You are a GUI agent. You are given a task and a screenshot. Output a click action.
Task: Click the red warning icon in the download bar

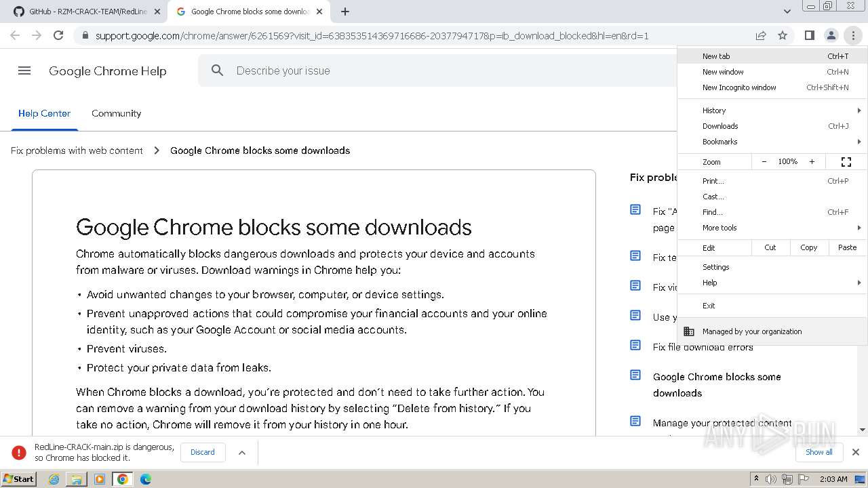[19, 452]
